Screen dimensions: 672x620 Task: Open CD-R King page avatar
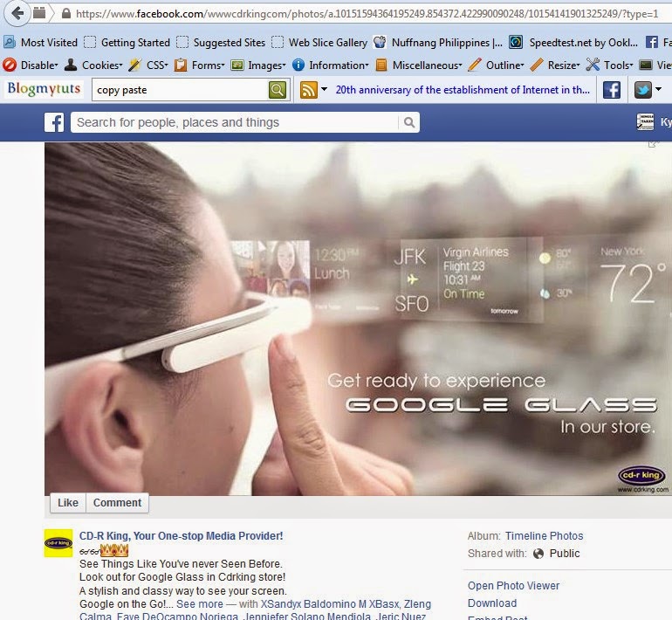[x=58, y=543]
